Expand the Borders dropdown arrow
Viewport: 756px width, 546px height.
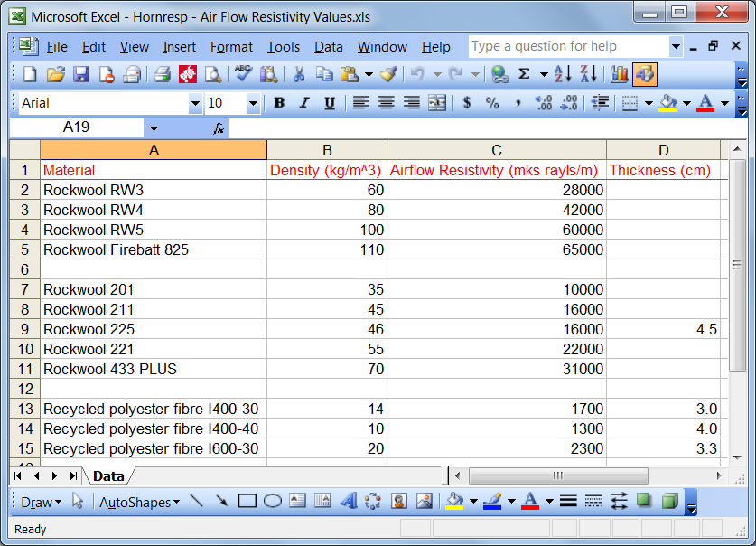click(x=649, y=103)
